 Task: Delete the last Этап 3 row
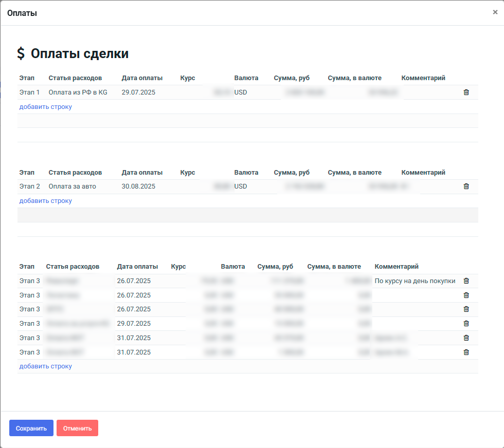tap(466, 352)
